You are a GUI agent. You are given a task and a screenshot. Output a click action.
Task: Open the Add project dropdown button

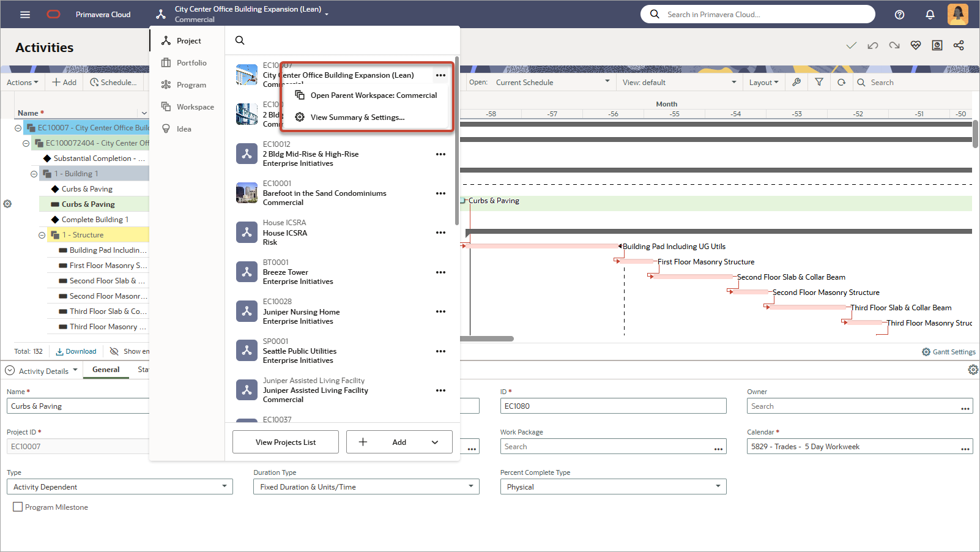pos(399,442)
